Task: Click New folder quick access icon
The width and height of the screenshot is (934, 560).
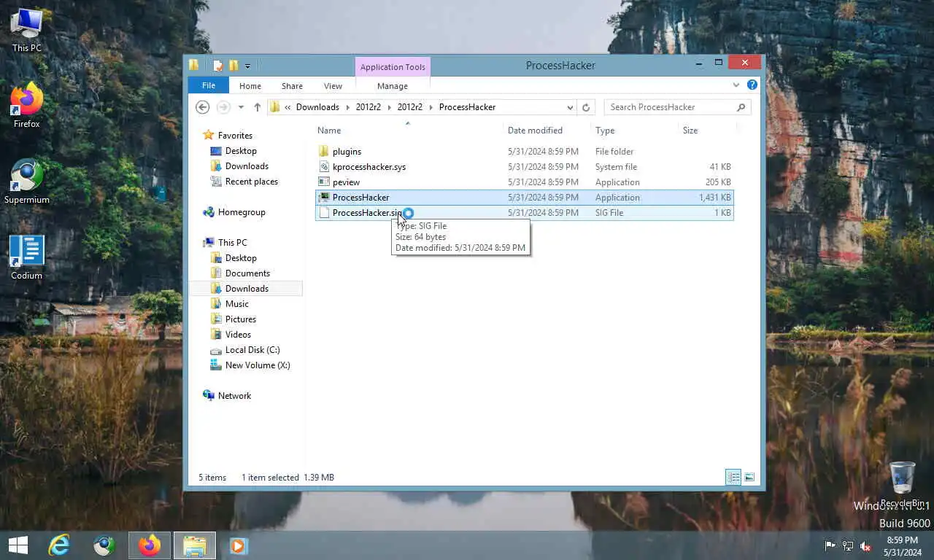Action: [x=233, y=66]
